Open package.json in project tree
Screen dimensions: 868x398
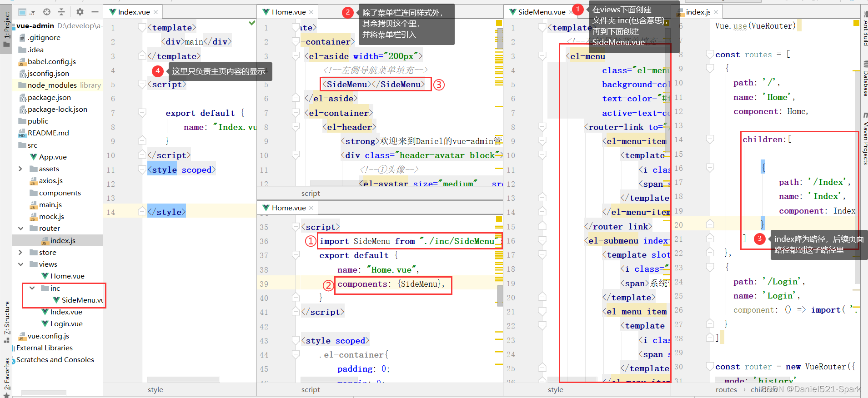pyautogui.click(x=45, y=98)
